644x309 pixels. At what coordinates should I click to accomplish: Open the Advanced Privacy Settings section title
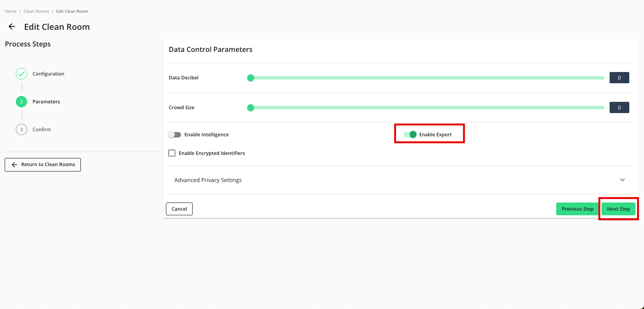(208, 180)
